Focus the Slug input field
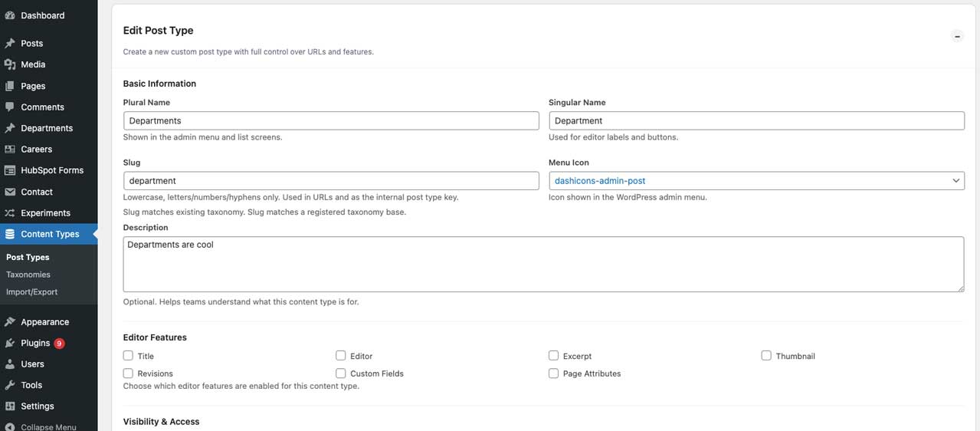Screen dimensions: 980x431 click(x=331, y=181)
